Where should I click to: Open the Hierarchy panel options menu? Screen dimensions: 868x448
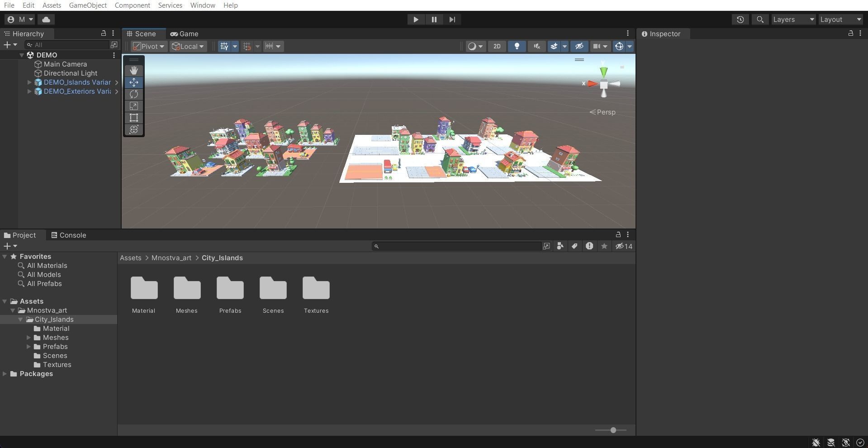(113, 33)
